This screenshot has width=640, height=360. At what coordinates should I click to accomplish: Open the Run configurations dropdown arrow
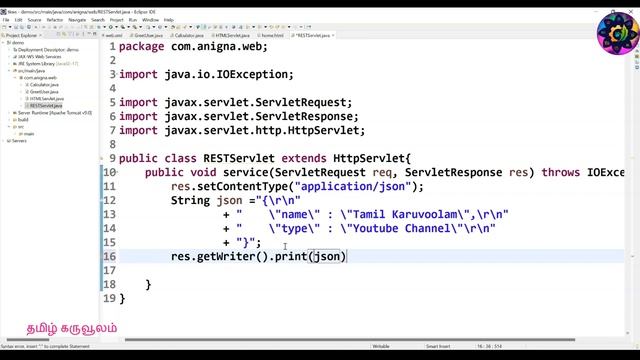pos(116,27)
